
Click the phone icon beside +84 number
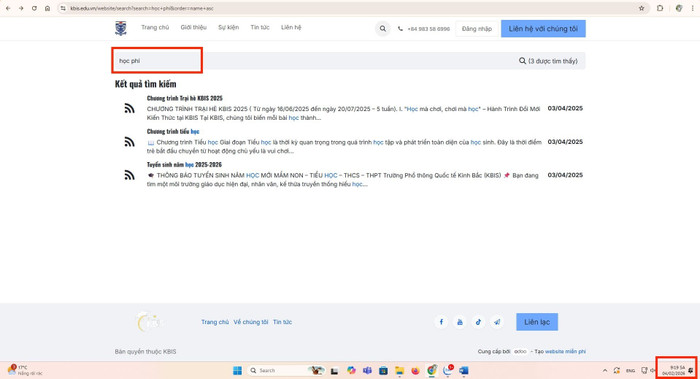(400, 29)
